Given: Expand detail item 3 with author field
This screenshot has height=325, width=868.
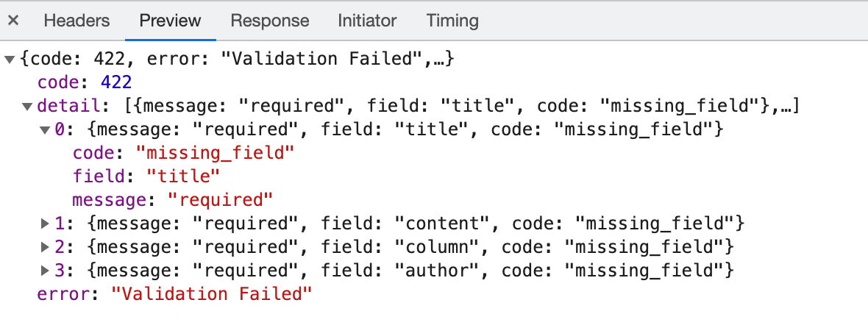Looking at the screenshot, I should coord(45,271).
